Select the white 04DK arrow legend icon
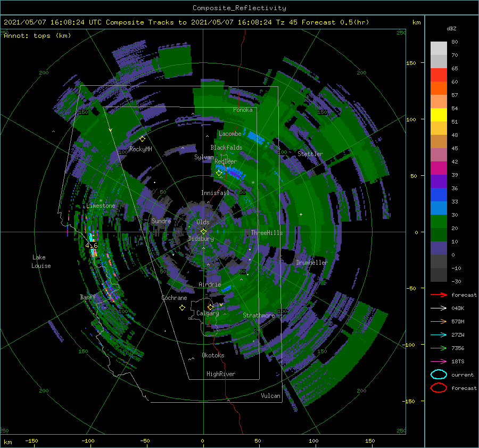 (x=439, y=308)
